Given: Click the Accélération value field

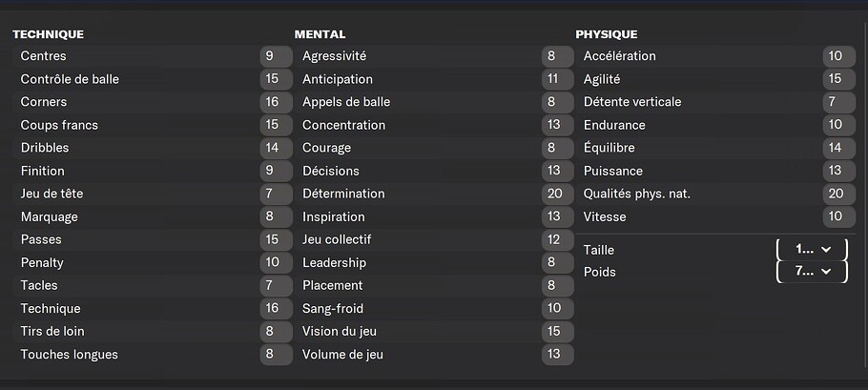Looking at the screenshot, I should 839,56.
